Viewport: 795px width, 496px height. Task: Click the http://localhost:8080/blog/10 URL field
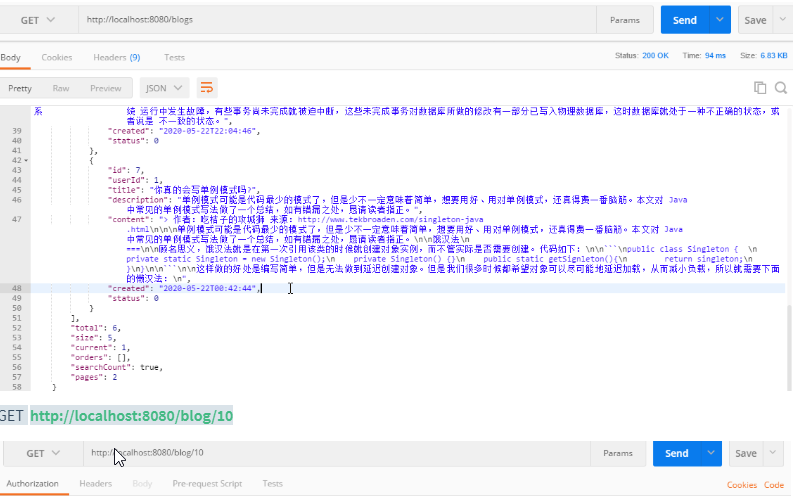tap(337, 453)
